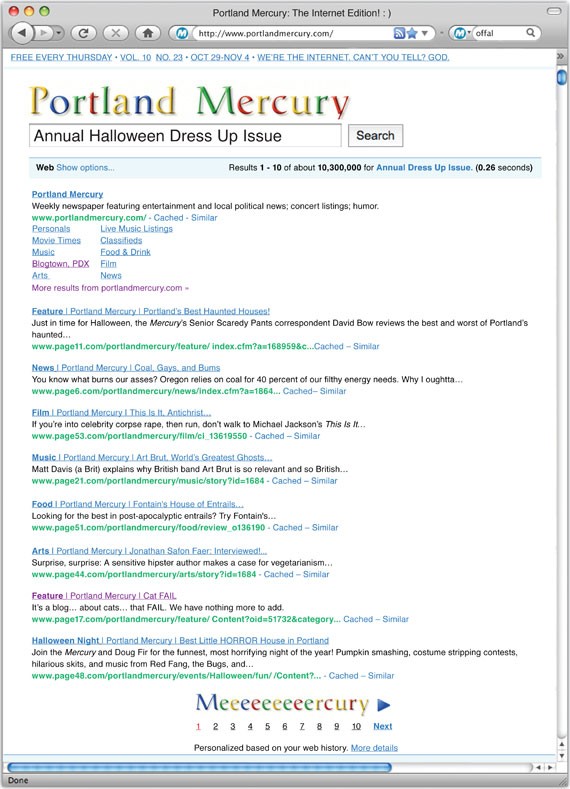Open the 'More details' link
This screenshot has width=570, height=789.
pyautogui.click(x=374, y=748)
